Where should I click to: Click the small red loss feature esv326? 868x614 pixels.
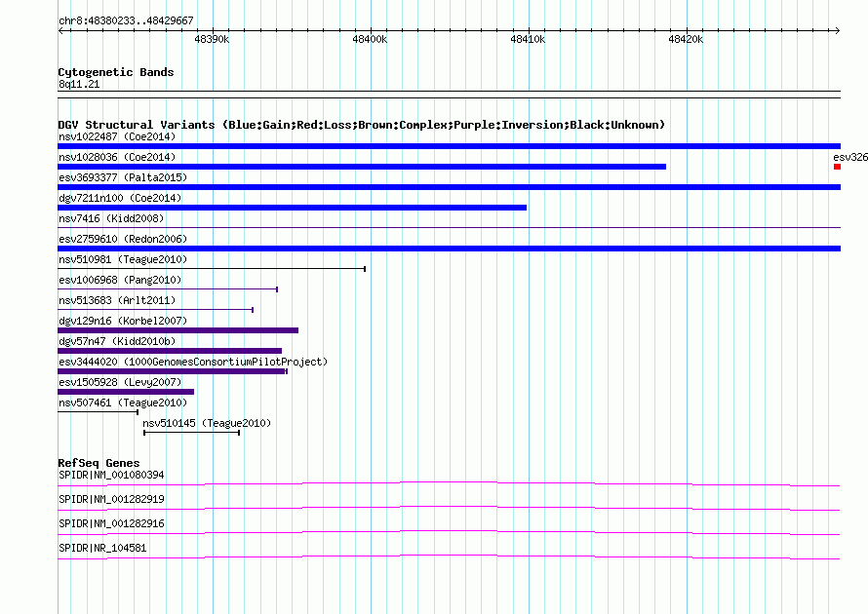click(838, 167)
